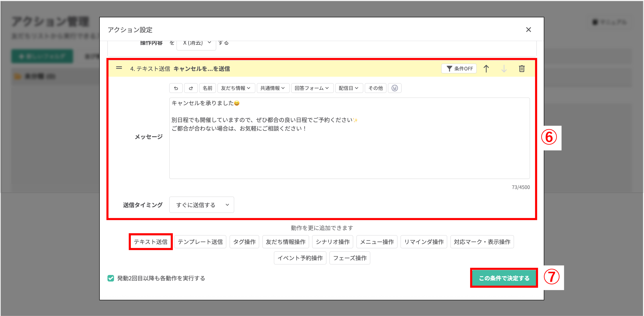Click the undo arrow in message toolbar
The image size is (644, 316).
(176, 88)
